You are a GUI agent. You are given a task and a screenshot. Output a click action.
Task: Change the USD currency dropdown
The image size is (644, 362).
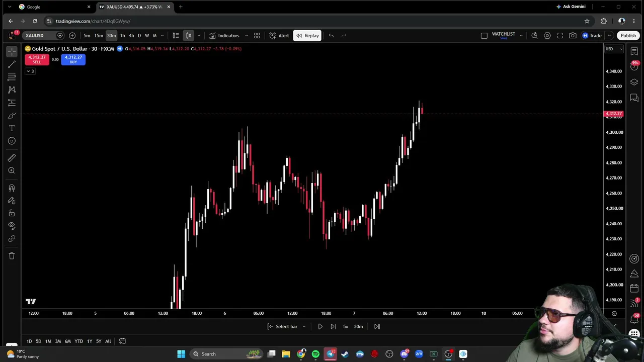pos(614,49)
